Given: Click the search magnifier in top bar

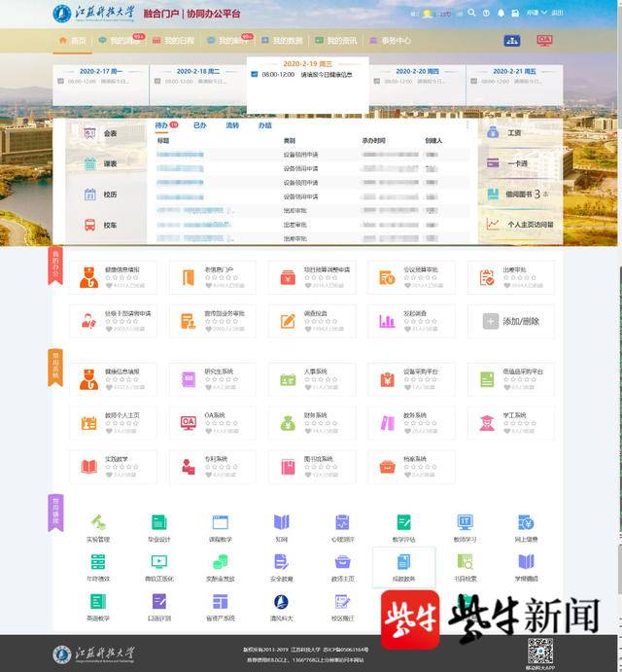Looking at the screenshot, I should pos(472,14).
